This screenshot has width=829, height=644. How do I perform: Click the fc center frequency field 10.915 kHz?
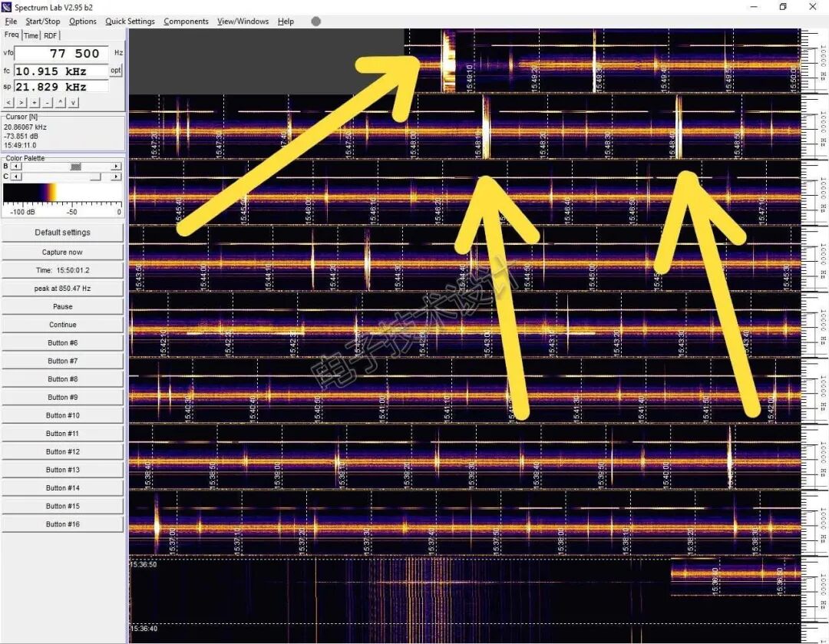click(x=61, y=71)
